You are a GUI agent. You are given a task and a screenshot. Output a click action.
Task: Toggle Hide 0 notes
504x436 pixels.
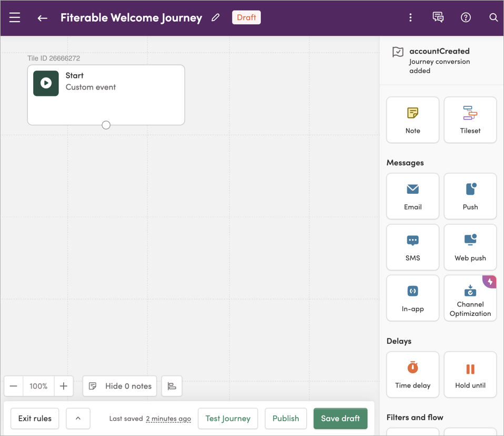point(119,386)
